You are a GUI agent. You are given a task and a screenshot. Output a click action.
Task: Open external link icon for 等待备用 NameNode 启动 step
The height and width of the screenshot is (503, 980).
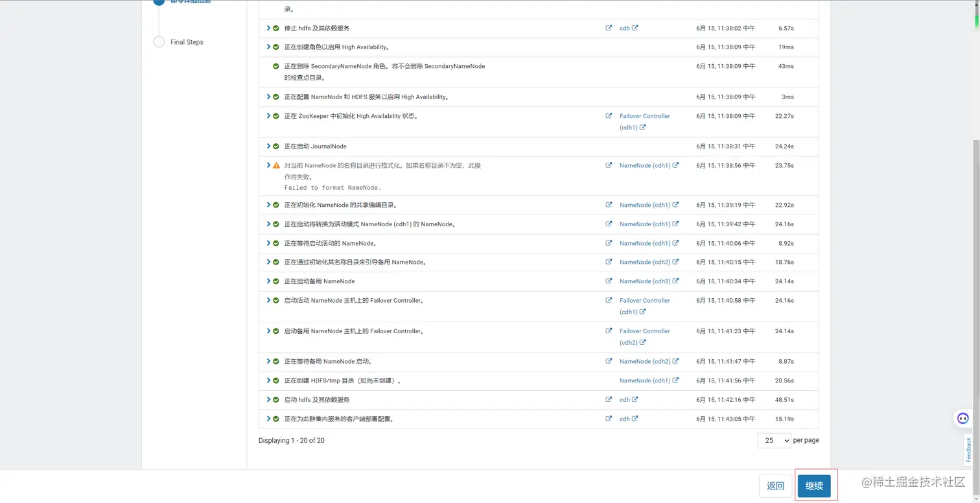click(x=609, y=361)
